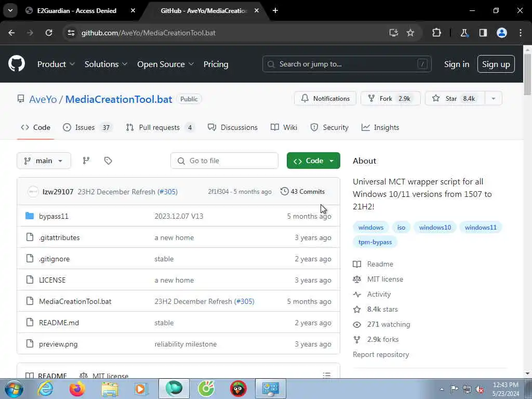Click the Chrome Labs flask icon

tap(464, 33)
